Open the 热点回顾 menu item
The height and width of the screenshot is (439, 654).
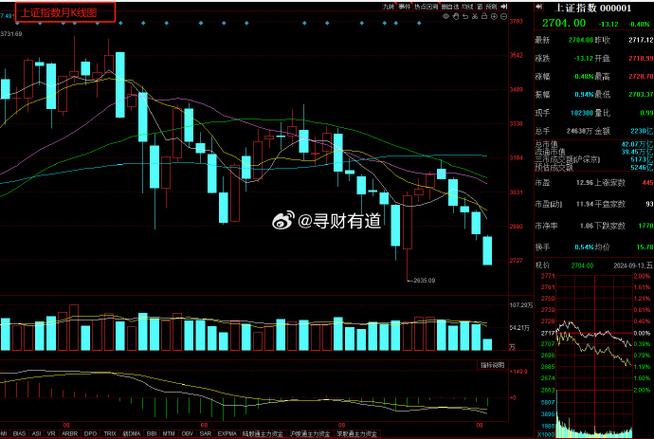coord(426,7)
